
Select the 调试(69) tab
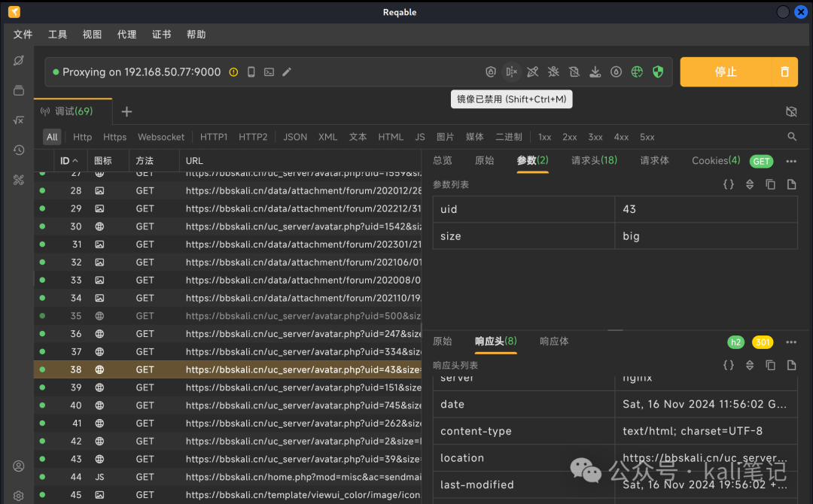coord(73,111)
